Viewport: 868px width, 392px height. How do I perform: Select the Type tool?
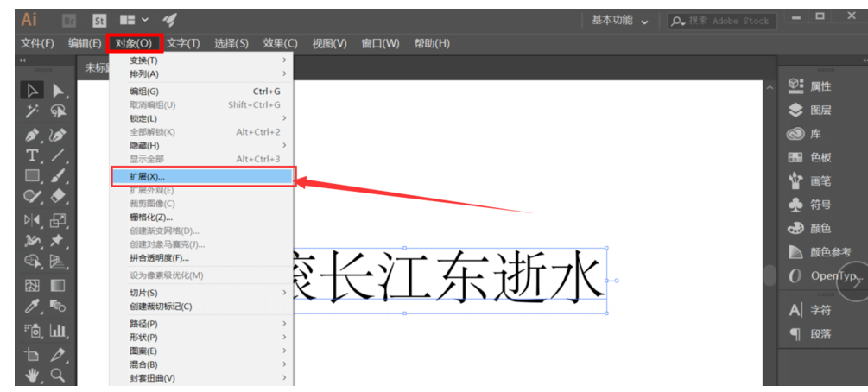tap(33, 155)
